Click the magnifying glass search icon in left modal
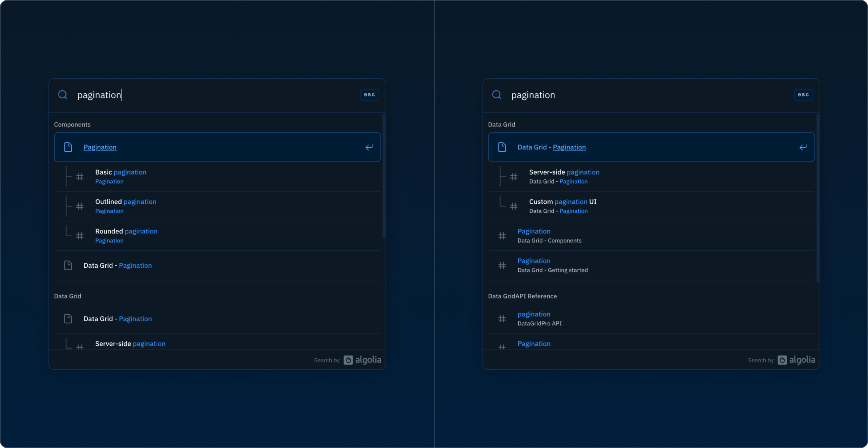The image size is (868, 448). [x=63, y=95]
